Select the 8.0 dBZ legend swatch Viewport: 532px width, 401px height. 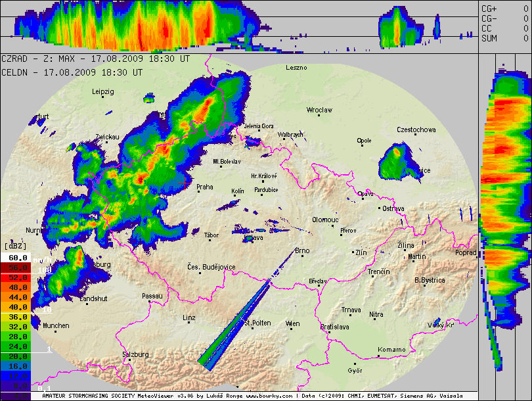pos(16,386)
